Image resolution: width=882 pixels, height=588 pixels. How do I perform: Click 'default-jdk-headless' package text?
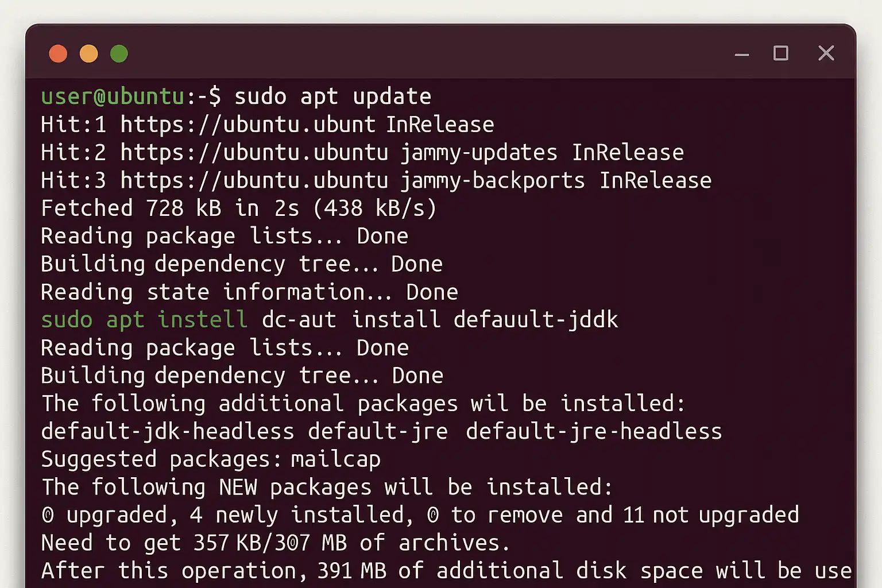click(x=168, y=431)
